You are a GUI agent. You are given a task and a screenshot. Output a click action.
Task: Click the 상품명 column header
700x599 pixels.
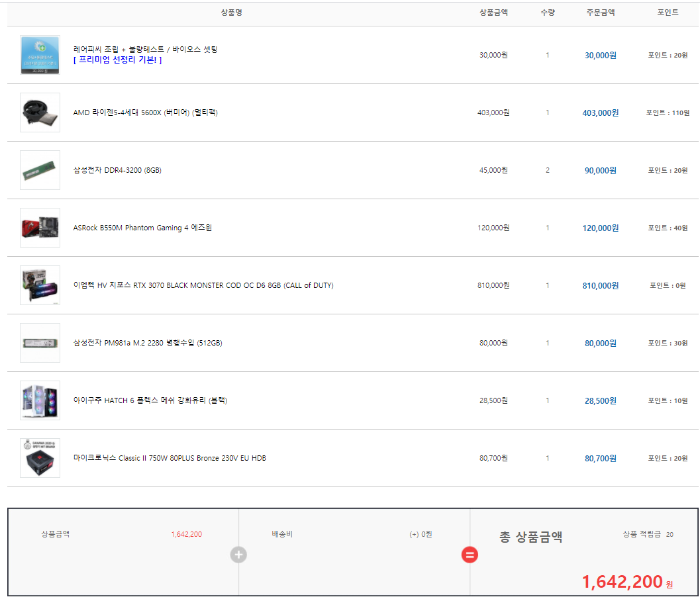[232, 13]
